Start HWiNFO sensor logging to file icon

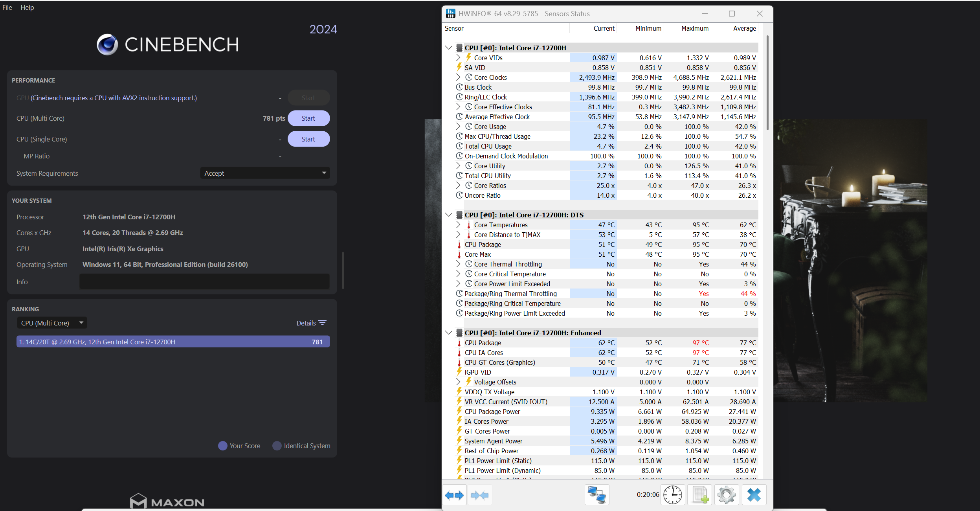(700, 495)
